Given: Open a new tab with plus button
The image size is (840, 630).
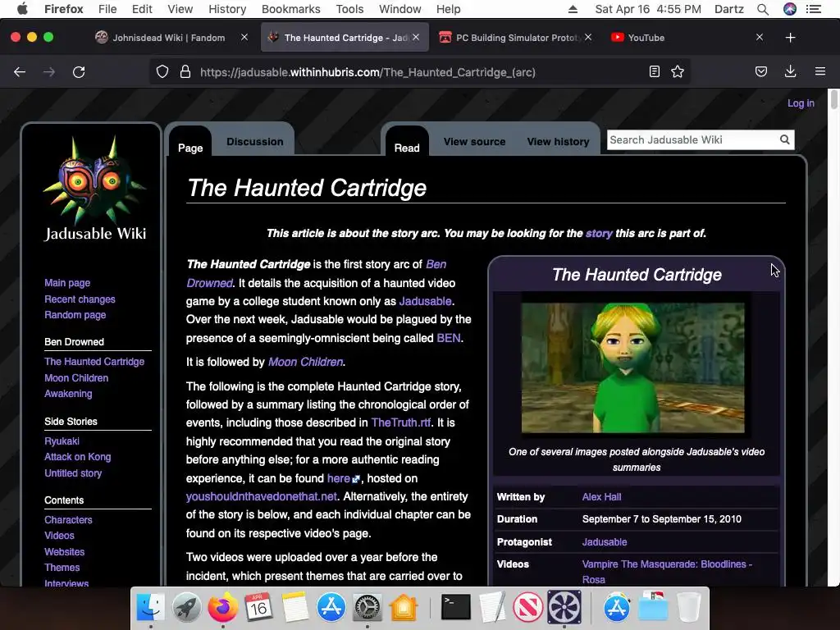Looking at the screenshot, I should coord(790,38).
